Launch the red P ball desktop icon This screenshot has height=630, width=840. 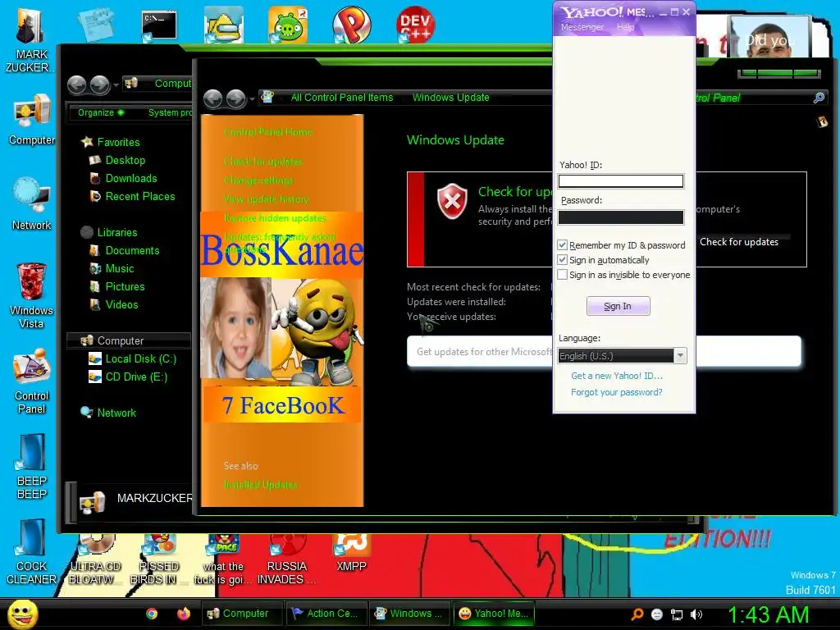coord(351,25)
